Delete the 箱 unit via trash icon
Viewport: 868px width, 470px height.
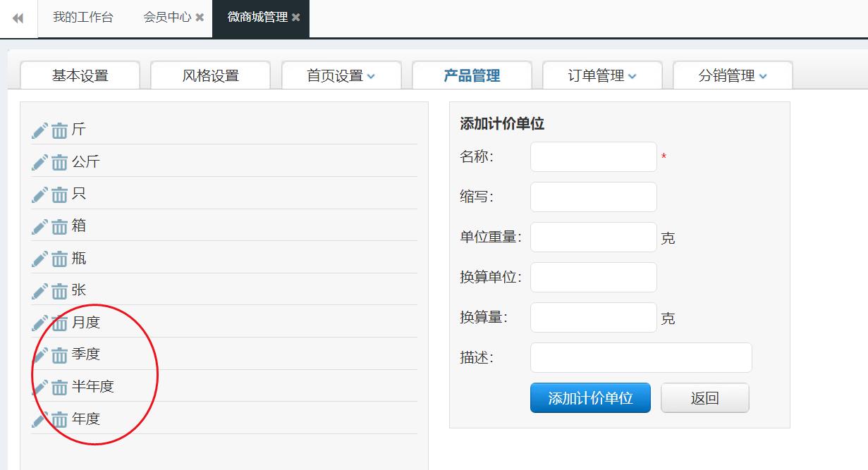pyautogui.click(x=59, y=227)
